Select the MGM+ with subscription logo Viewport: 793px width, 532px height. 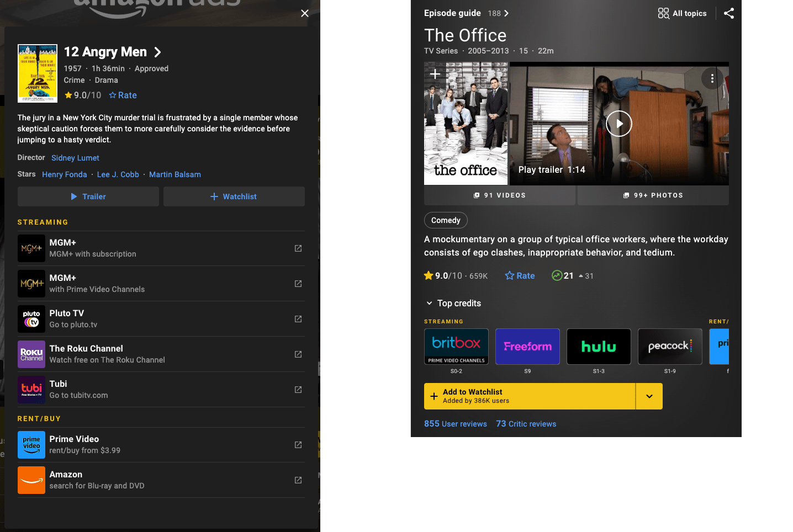[x=31, y=248]
